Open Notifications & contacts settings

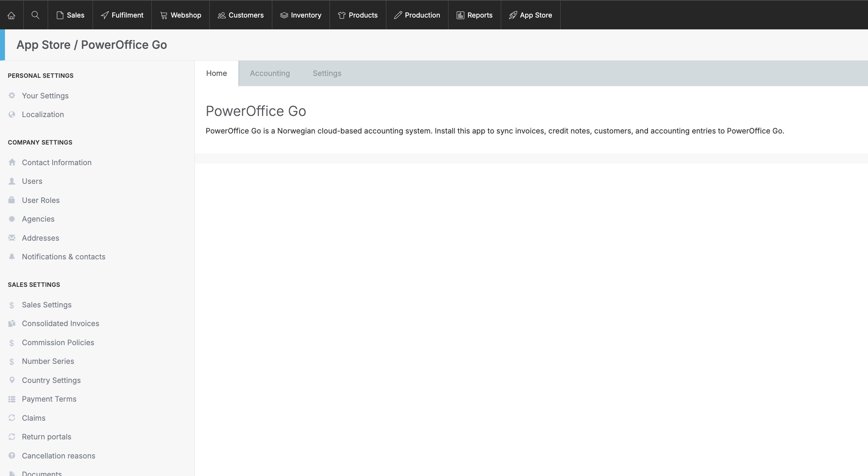click(x=64, y=257)
